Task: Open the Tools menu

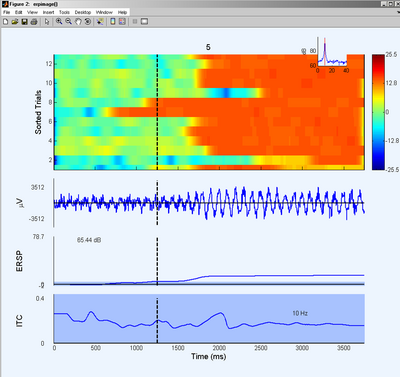Action: point(64,12)
